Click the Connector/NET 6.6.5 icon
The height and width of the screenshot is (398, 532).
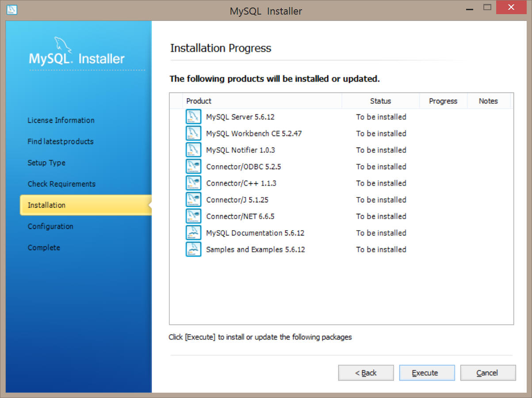click(x=193, y=216)
